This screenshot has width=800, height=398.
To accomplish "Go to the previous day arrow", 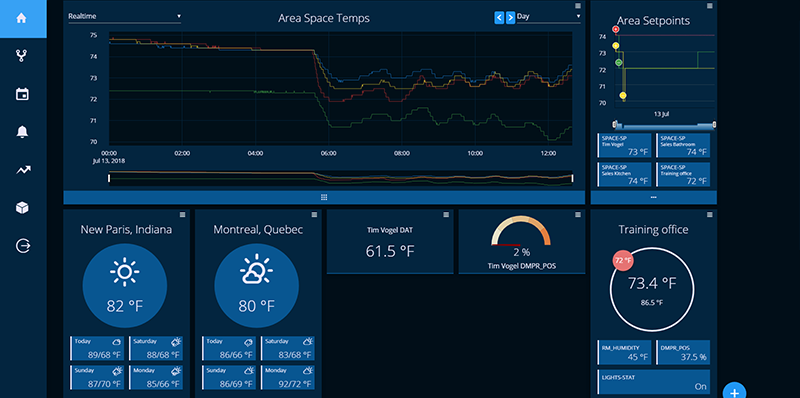I will pyautogui.click(x=499, y=18).
